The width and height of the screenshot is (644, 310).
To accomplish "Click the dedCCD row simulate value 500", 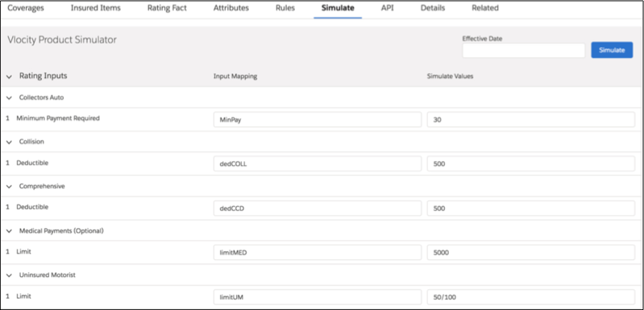I will [531, 208].
